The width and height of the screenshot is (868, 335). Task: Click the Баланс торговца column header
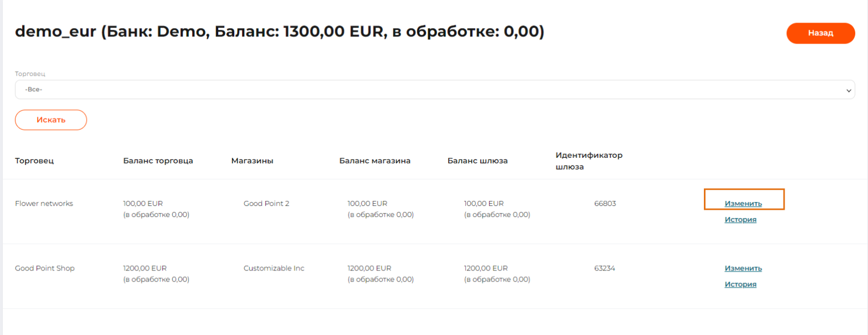pyautogui.click(x=158, y=161)
